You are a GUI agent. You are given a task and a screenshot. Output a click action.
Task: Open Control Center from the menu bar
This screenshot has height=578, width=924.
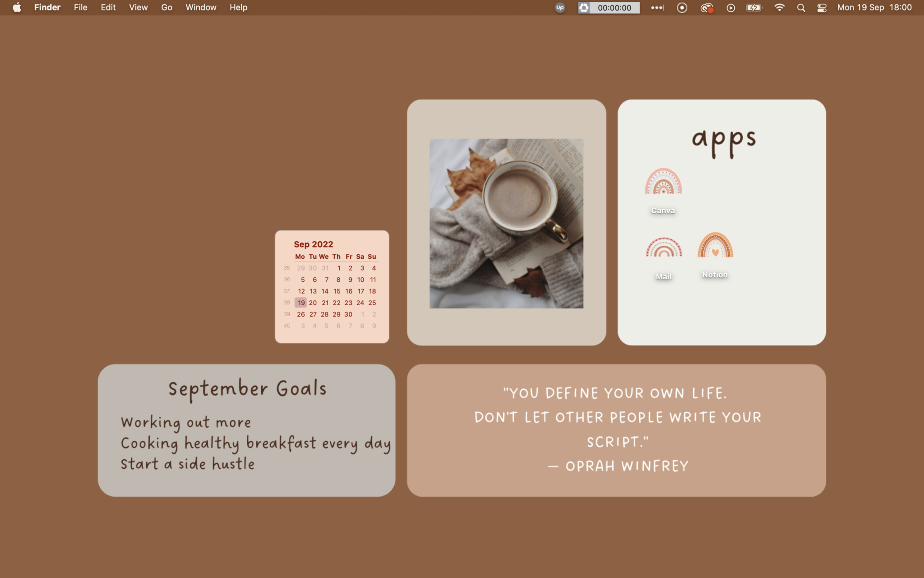coord(822,7)
